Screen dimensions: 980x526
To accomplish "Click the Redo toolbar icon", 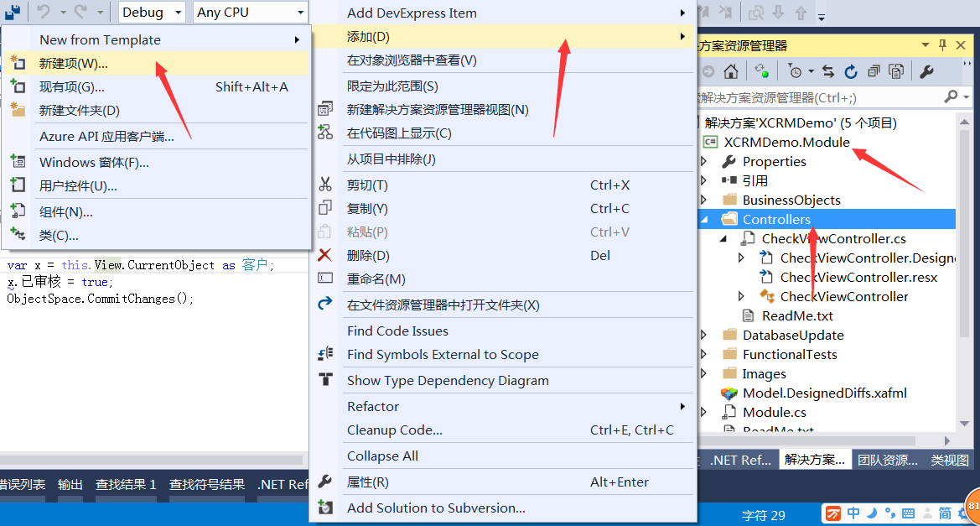I will (x=80, y=11).
